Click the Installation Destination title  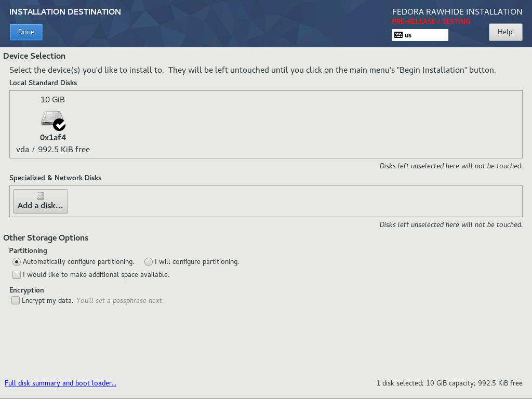point(65,12)
